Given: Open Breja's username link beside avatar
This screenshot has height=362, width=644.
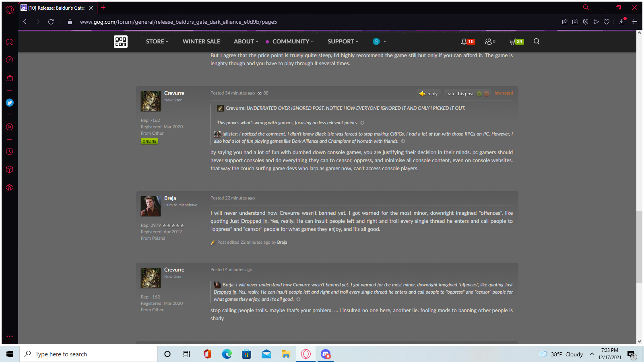Looking at the screenshot, I should click(170, 198).
